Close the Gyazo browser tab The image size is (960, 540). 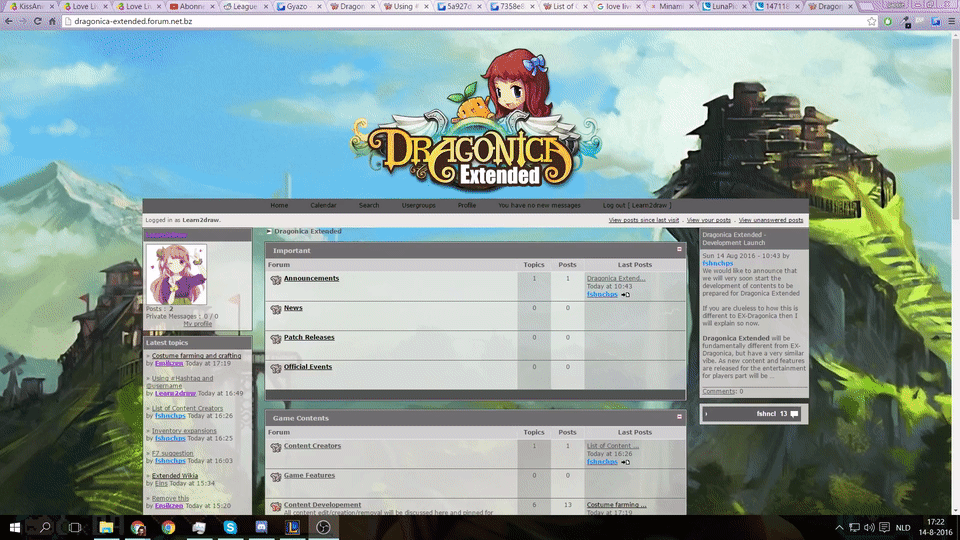click(x=320, y=6)
